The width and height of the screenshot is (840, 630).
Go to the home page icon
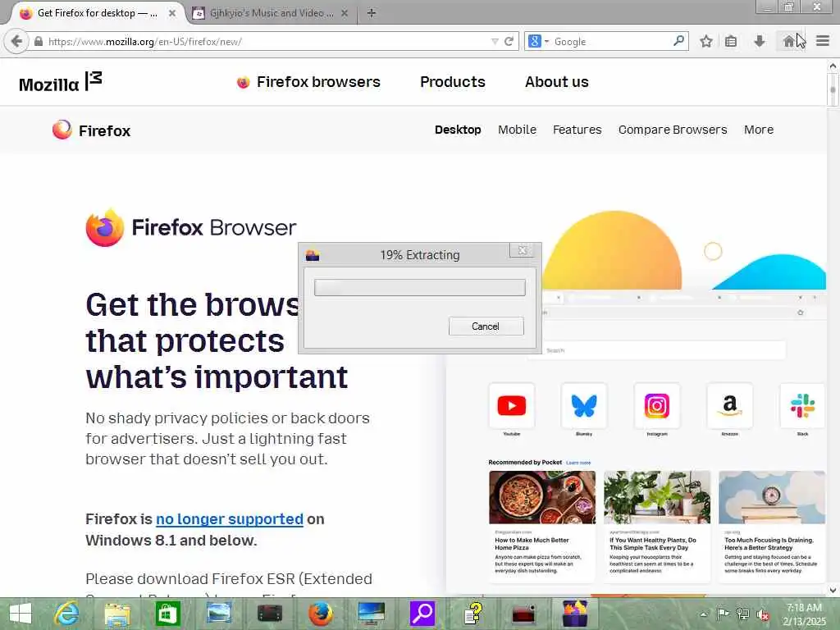tap(788, 41)
